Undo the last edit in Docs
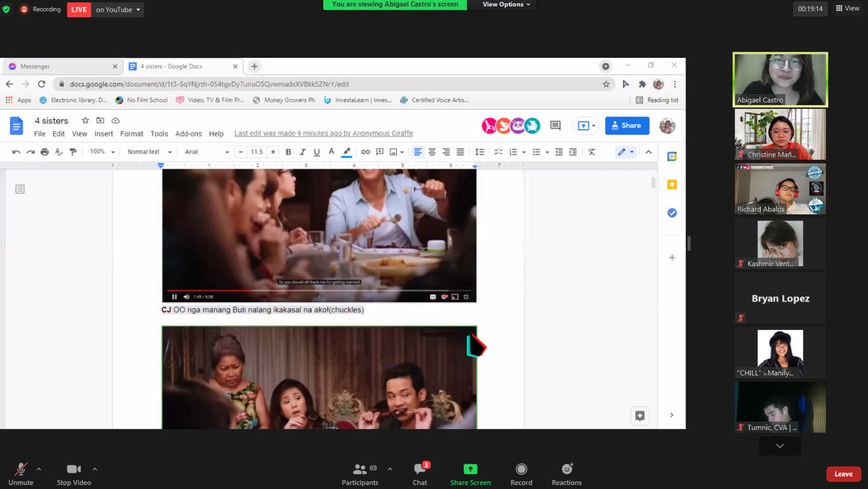The height and width of the screenshot is (489, 868). [16, 152]
